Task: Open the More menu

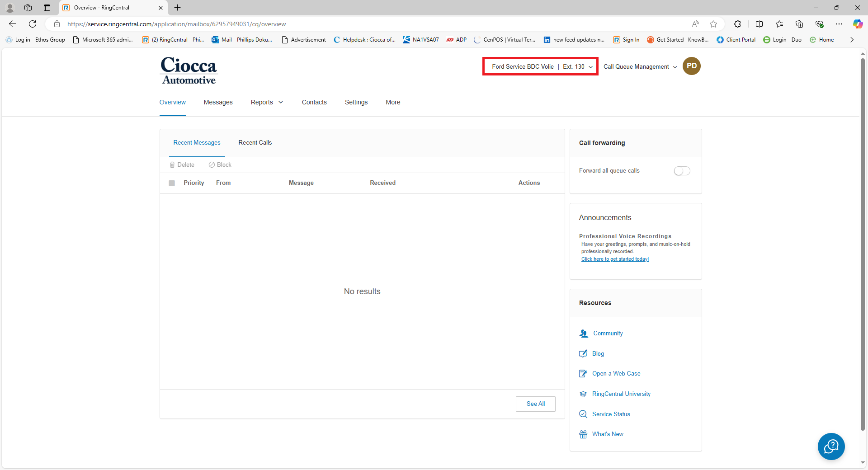Action: [x=393, y=102]
